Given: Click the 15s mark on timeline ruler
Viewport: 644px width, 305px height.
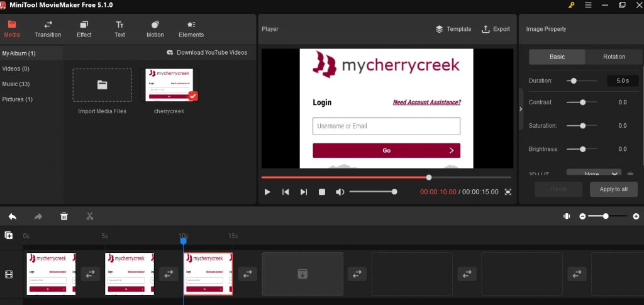Looking at the screenshot, I should click(233, 236).
